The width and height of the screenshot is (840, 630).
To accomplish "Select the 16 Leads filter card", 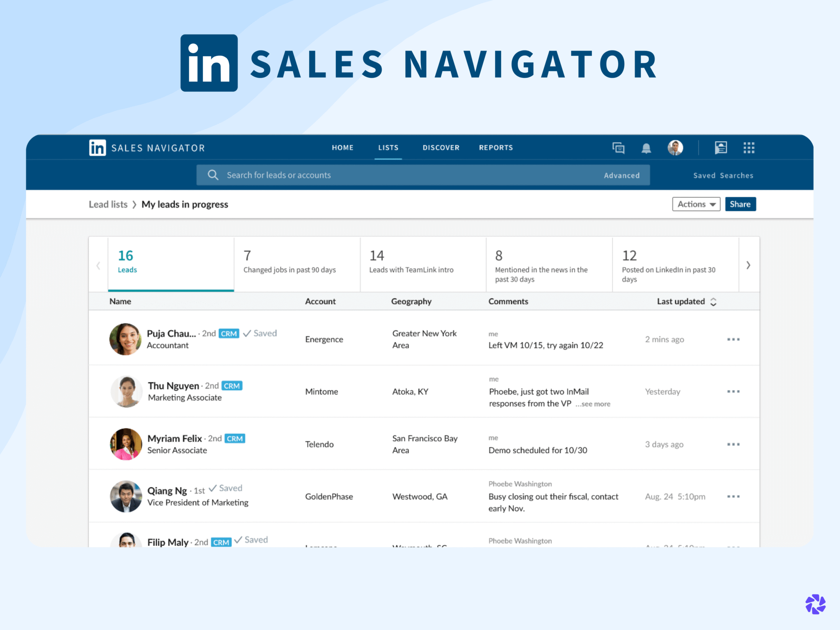I will coord(171,262).
